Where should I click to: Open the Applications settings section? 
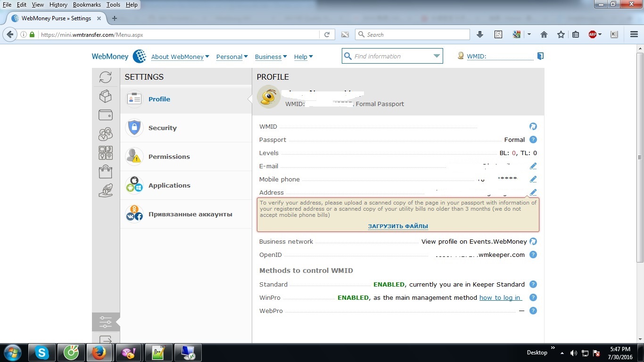186,185
